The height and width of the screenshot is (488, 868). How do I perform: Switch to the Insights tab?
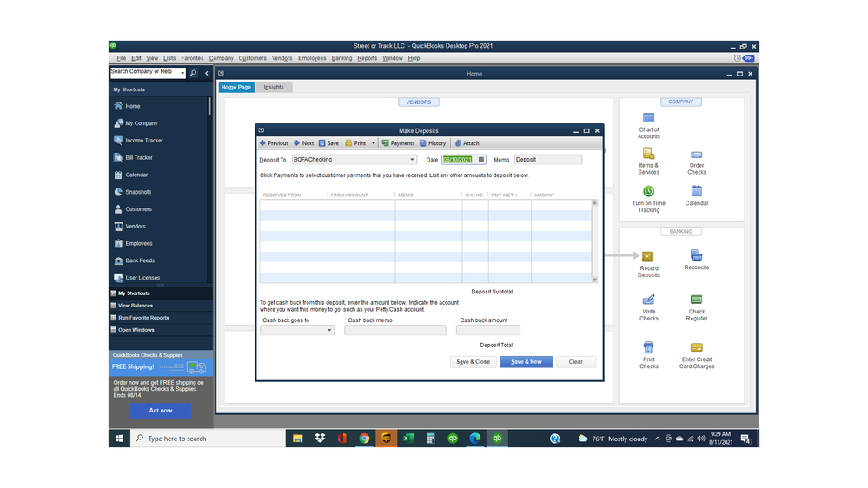(274, 87)
